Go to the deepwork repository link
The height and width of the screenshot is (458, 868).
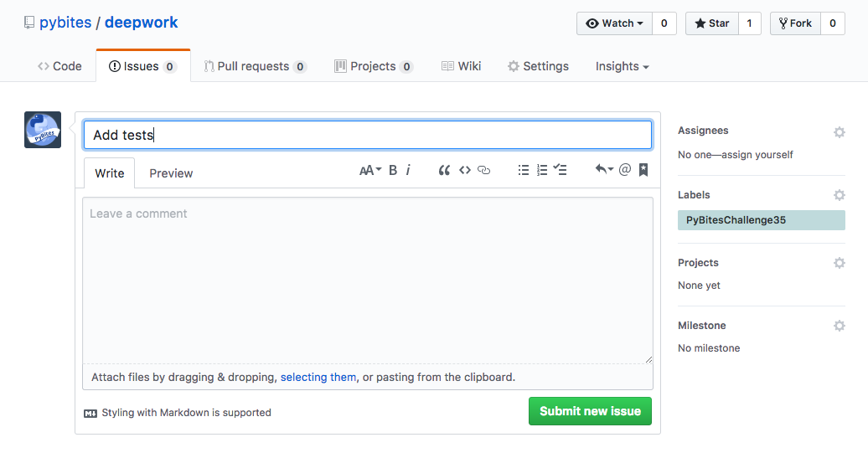pos(141,23)
